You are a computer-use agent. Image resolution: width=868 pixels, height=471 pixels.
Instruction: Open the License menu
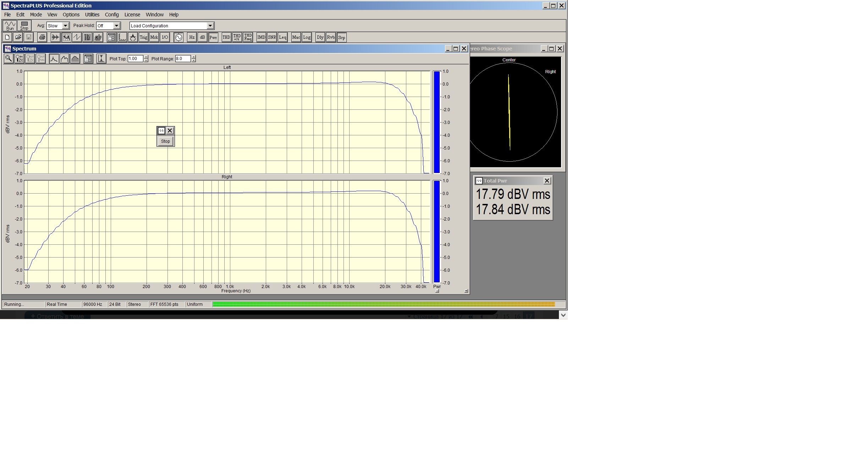coord(132,15)
